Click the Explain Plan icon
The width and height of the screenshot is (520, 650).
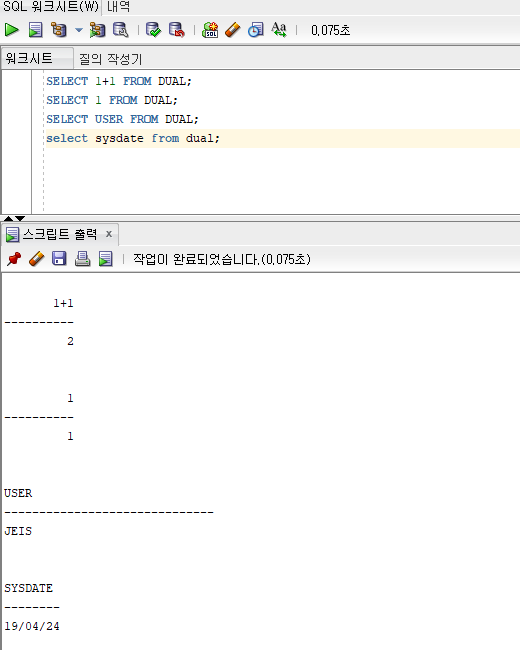coord(59,30)
